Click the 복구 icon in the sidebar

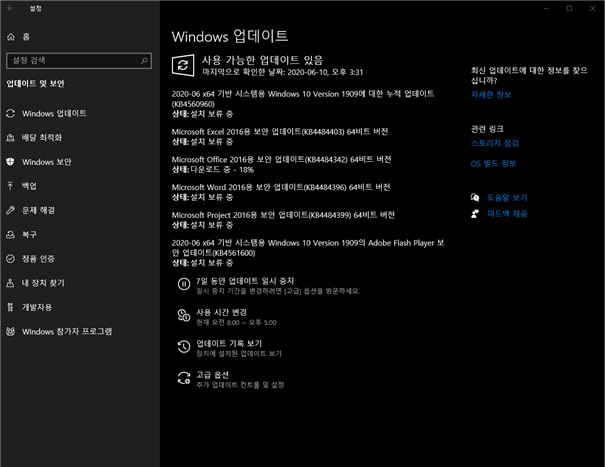click(x=10, y=234)
